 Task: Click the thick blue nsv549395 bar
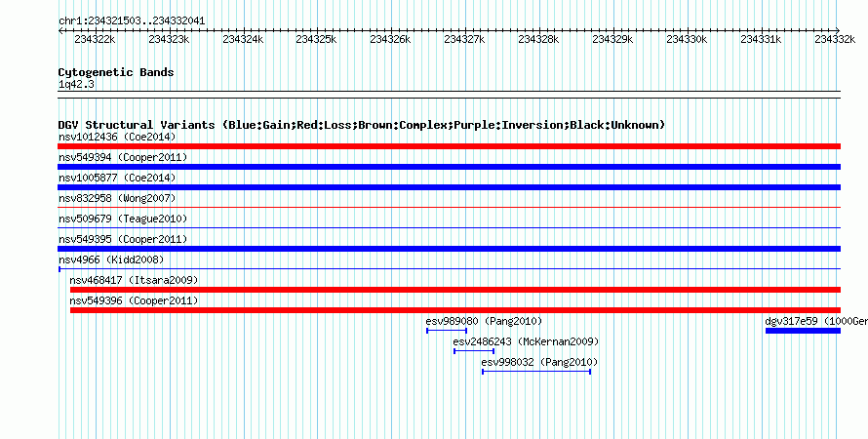tap(449, 249)
